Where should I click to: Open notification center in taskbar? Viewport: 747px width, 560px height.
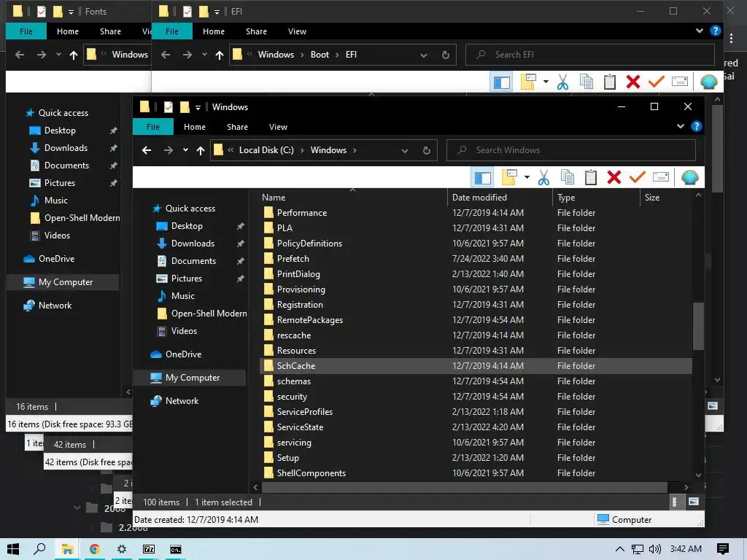722,549
